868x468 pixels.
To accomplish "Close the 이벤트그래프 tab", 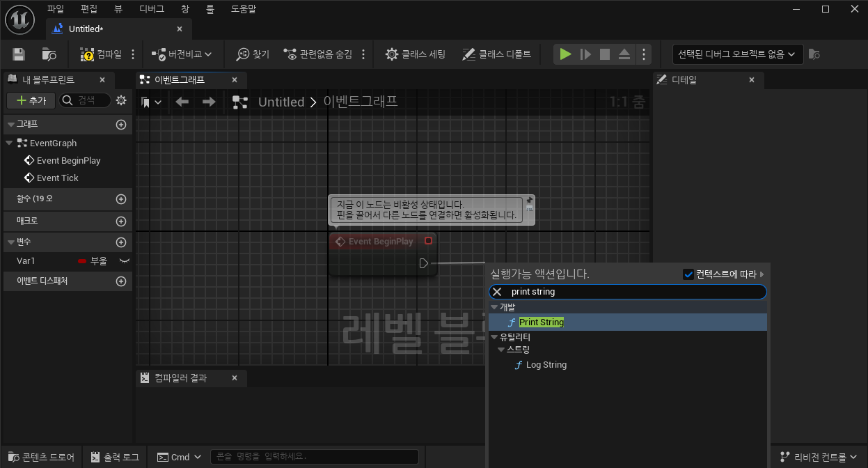I will tap(235, 80).
